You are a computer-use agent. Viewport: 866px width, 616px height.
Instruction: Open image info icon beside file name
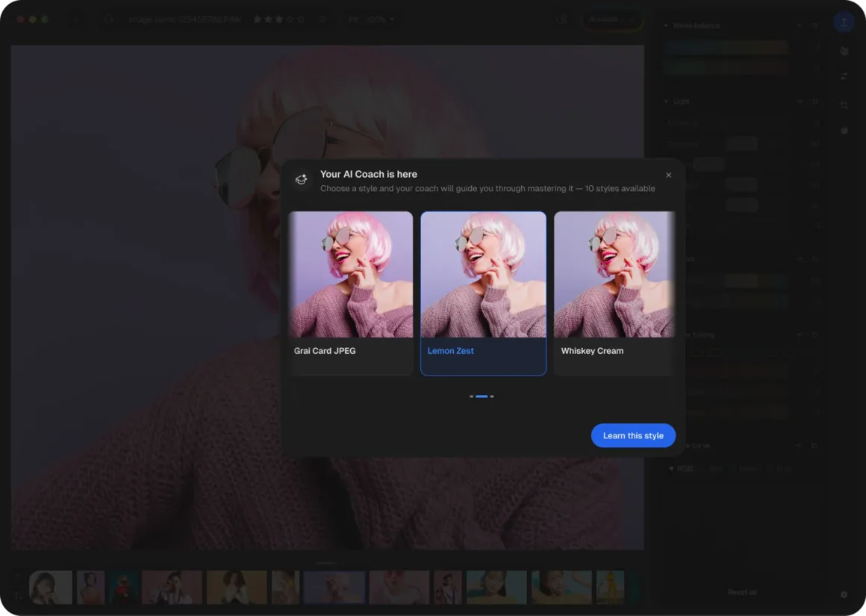coord(108,19)
